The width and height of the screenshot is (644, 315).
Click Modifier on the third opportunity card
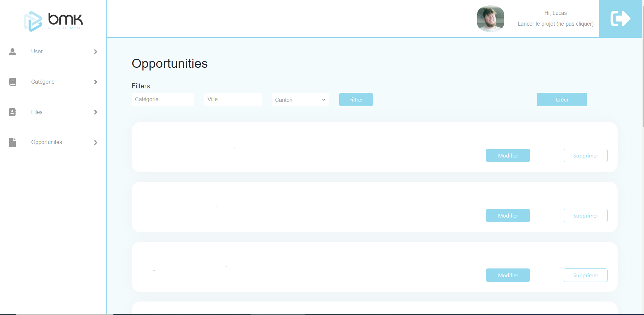[508, 275]
